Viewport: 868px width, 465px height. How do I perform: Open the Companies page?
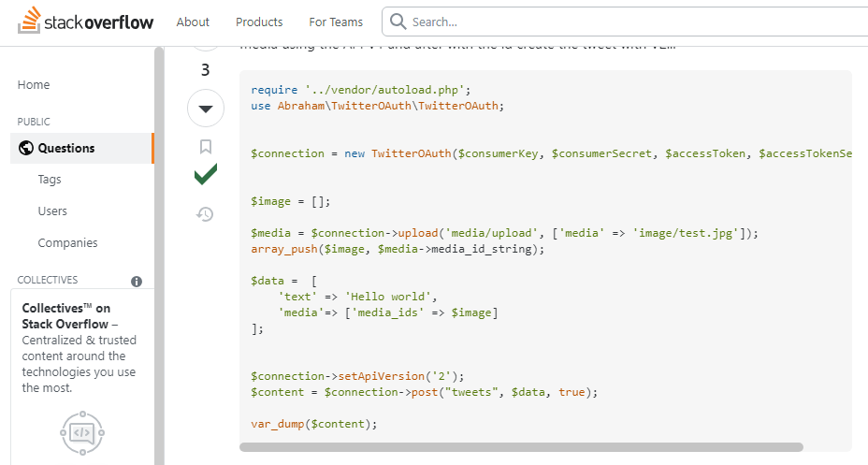click(67, 243)
